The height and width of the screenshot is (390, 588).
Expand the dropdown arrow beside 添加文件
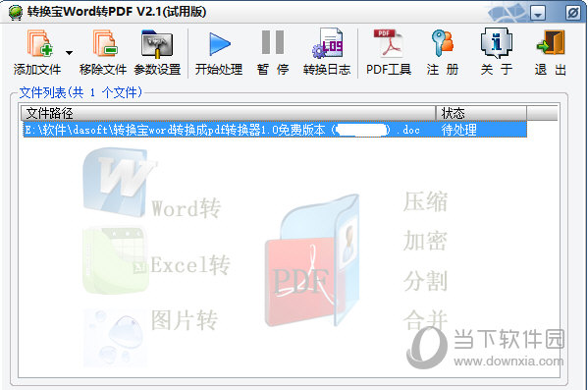pos(69,52)
